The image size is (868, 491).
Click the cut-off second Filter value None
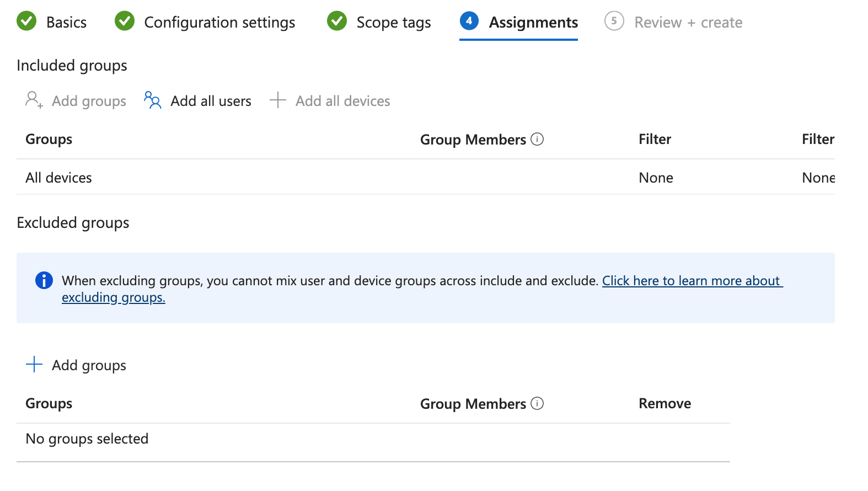(818, 178)
